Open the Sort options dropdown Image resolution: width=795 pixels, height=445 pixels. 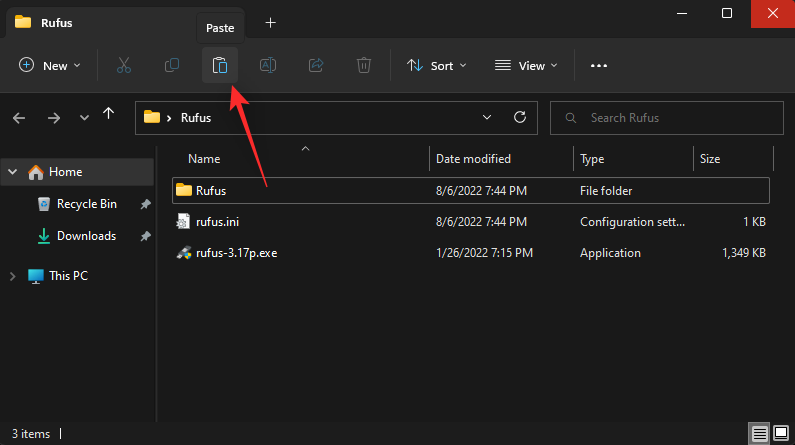coord(437,65)
